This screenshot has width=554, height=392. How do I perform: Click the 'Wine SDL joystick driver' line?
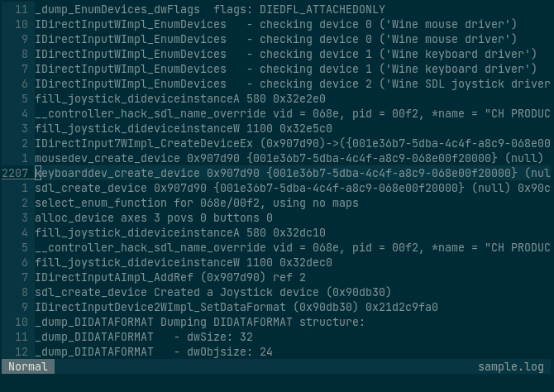(x=292, y=84)
